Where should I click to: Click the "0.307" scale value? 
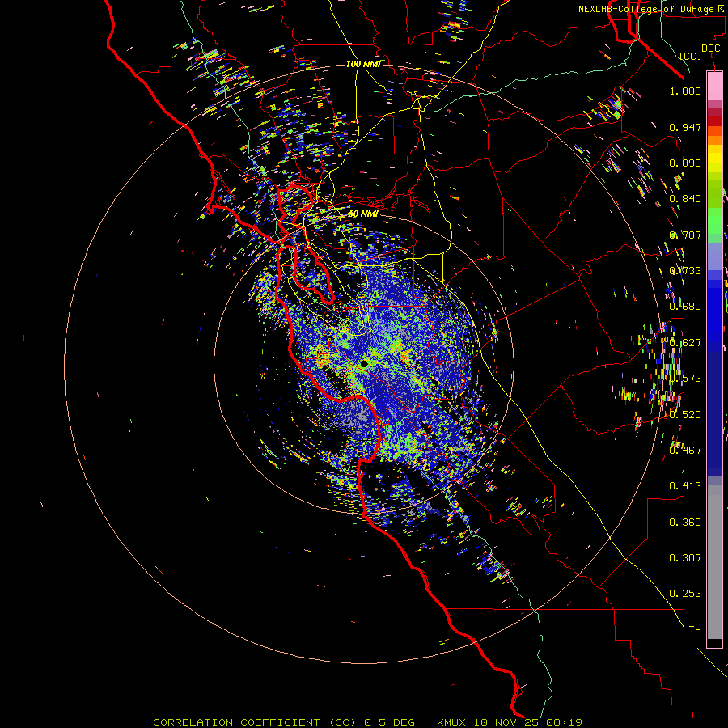coord(685,558)
